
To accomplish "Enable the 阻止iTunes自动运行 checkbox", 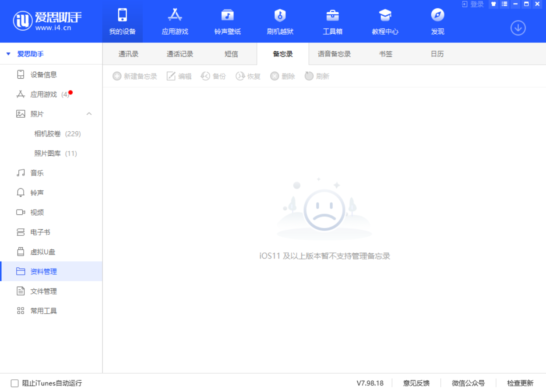I will (x=14, y=383).
